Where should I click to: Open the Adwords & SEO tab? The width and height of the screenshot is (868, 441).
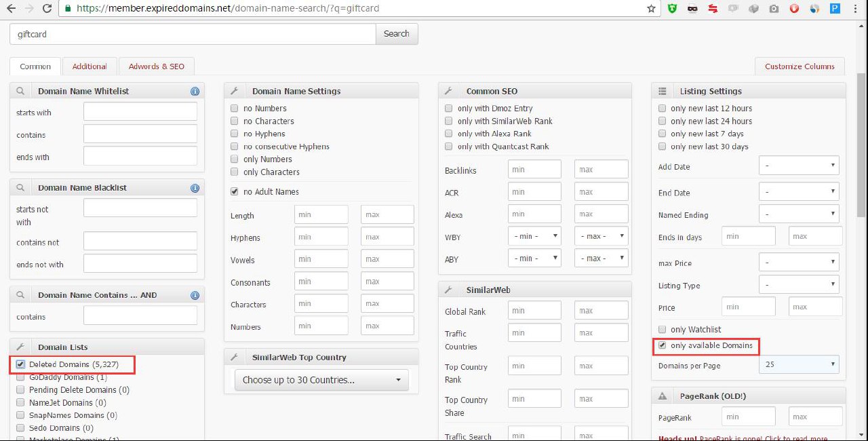[x=156, y=66]
